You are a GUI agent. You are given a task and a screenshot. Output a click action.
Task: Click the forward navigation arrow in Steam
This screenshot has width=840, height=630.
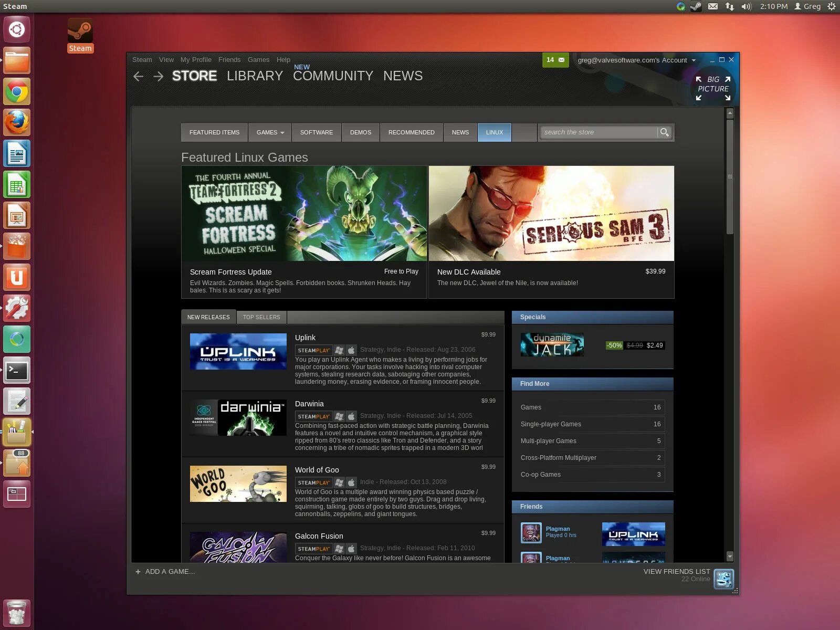click(157, 76)
